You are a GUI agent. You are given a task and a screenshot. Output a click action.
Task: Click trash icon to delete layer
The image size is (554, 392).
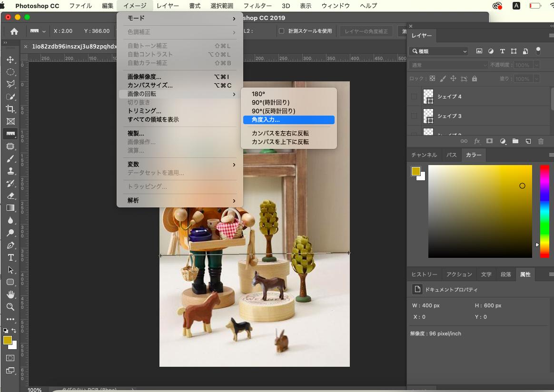click(x=541, y=141)
